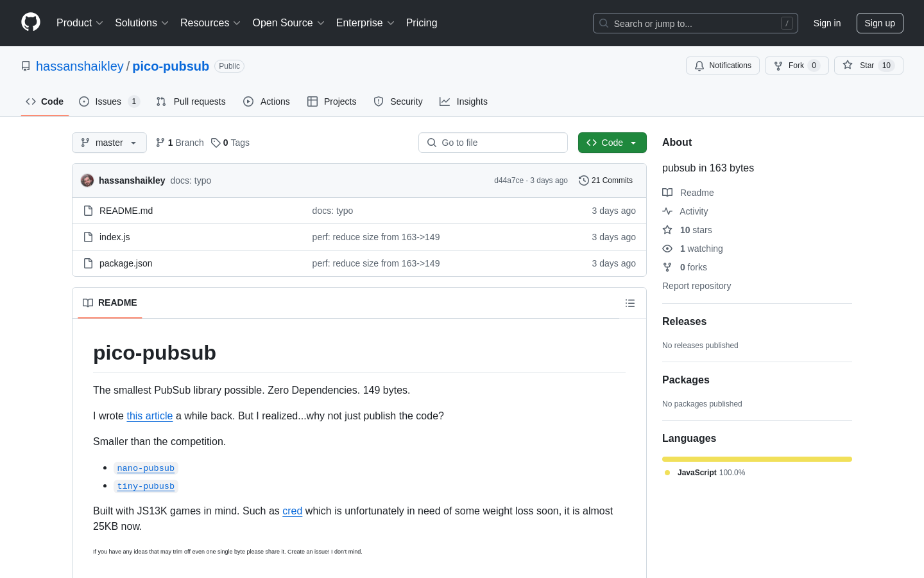Expand the Product menu in header

pos(80,23)
